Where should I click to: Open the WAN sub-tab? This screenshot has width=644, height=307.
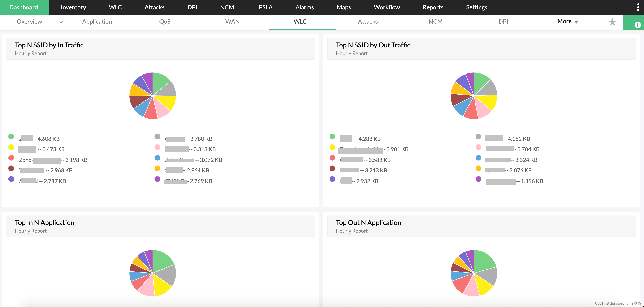click(232, 22)
